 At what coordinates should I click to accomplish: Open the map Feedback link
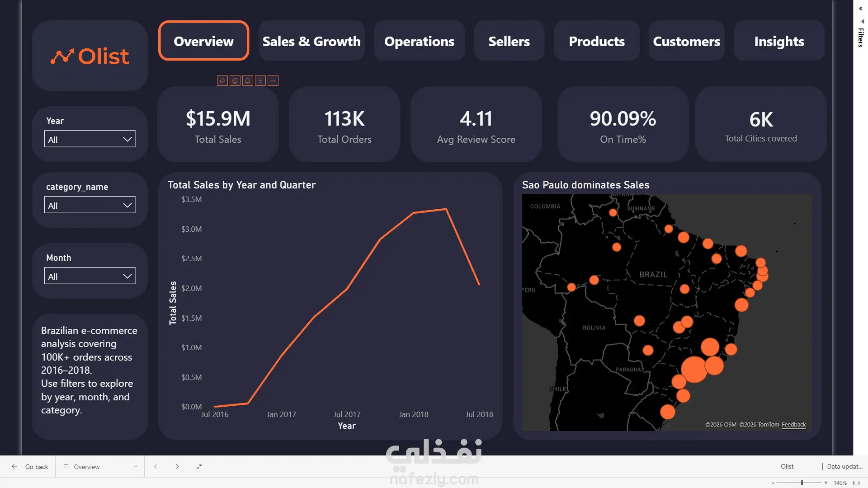coord(793,425)
